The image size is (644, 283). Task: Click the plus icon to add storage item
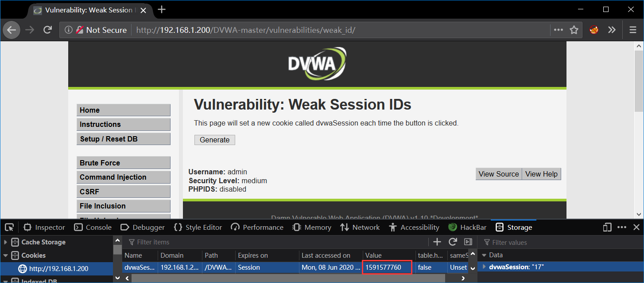(x=437, y=242)
